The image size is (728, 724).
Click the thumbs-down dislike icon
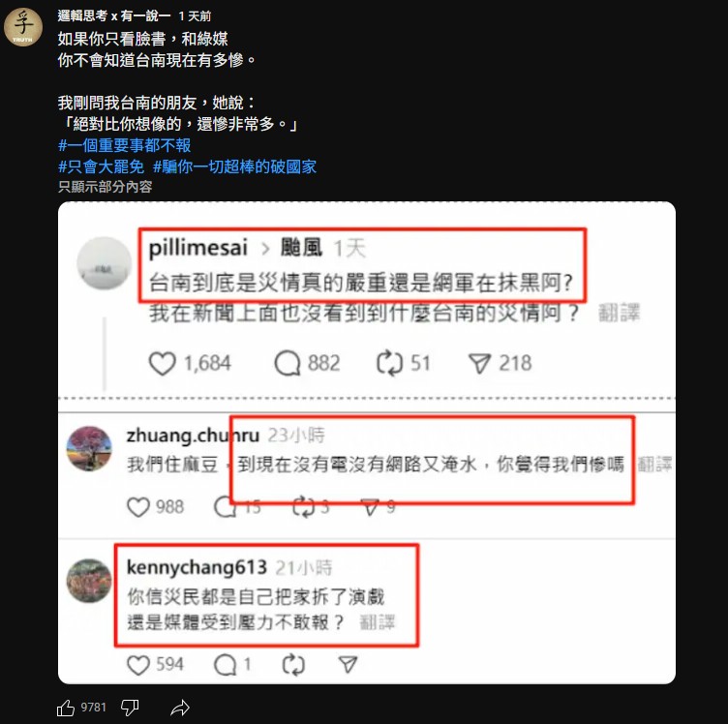[x=130, y=708]
